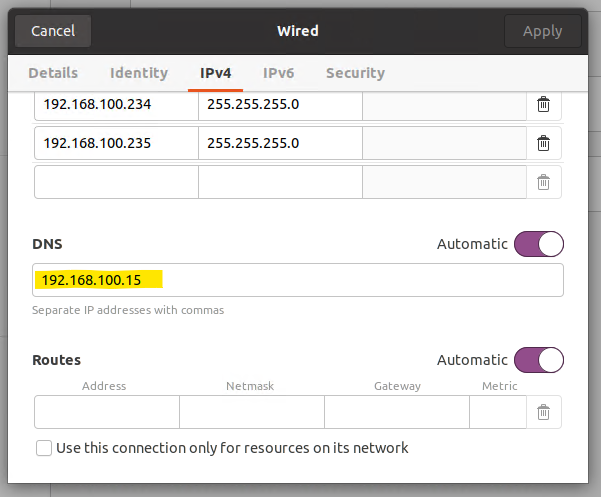Click the Routes Gateway field
Image resolution: width=601 pixels, height=497 pixels.
[397, 412]
